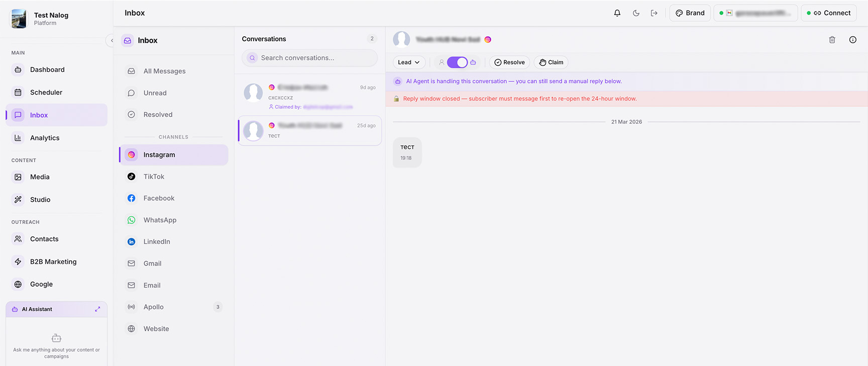
Task: Click Apollo unread count badge 3
Action: click(218, 307)
